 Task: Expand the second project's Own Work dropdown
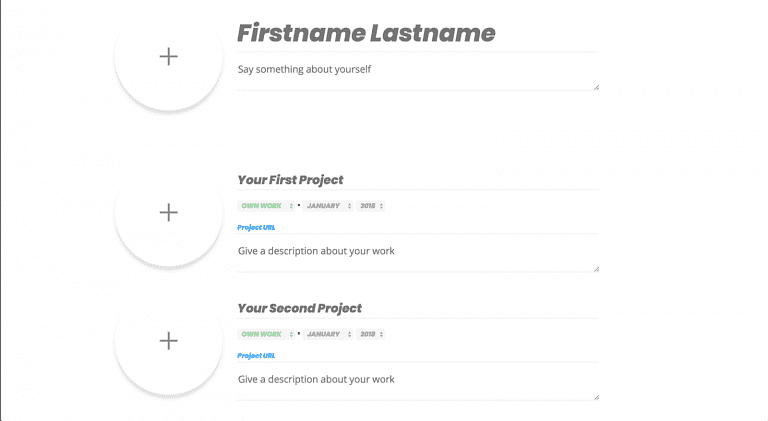(266, 334)
